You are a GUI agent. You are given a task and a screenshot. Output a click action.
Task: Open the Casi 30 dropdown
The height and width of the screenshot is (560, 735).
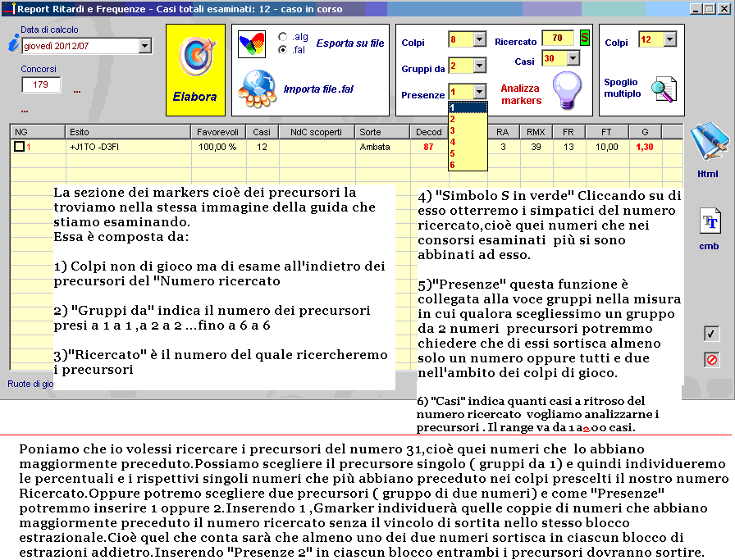tap(573, 58)
